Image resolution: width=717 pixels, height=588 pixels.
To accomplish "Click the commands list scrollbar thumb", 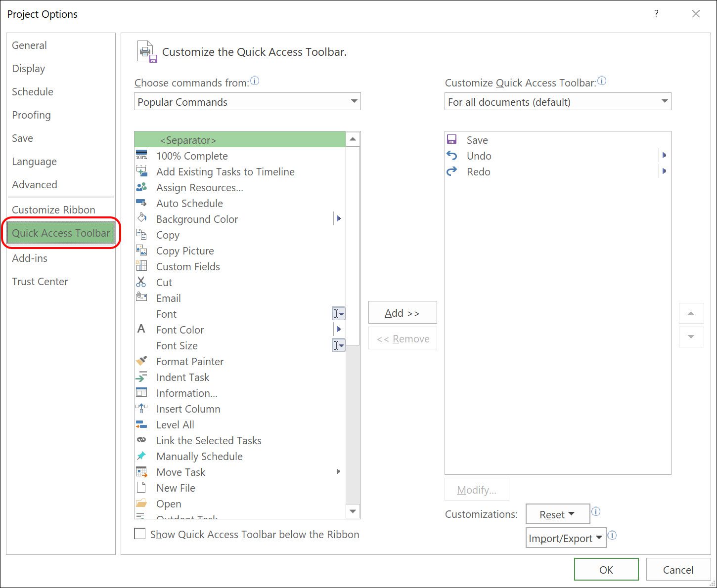I will pyautogui.click(x=353, y=246).
